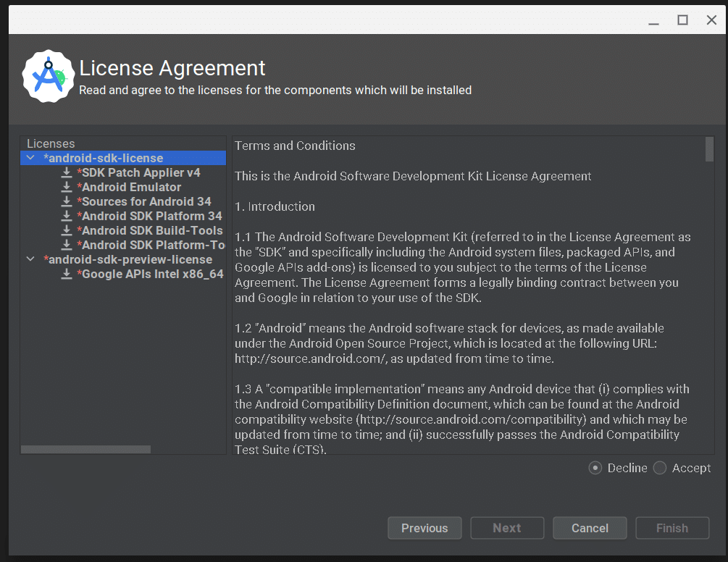Select *Android SDK Platform 34 item
The width and height of the screenshot is (728, 562).
coord(149,216)
